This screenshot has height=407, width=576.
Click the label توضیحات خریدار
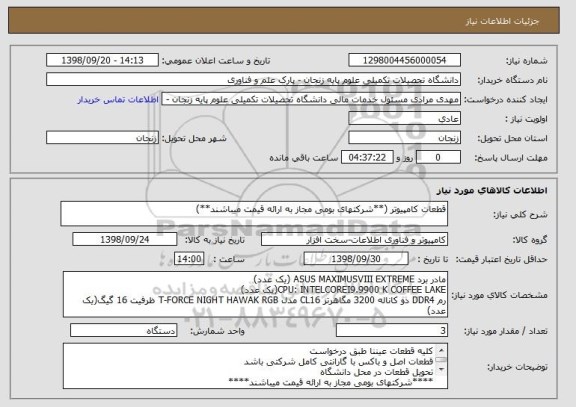(x=517, y=367)
